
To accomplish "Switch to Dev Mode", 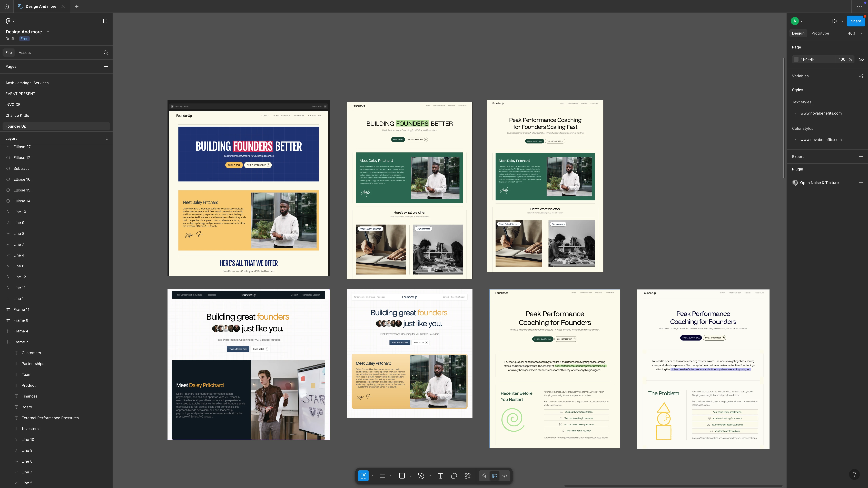I will (505, 476).
